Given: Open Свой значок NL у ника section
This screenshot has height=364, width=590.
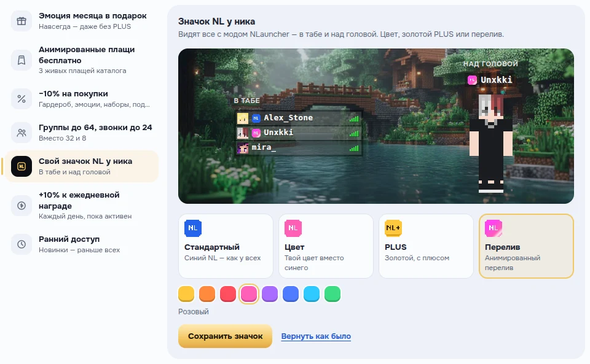Looking at the screenshot, I should (x=82, y=166).
